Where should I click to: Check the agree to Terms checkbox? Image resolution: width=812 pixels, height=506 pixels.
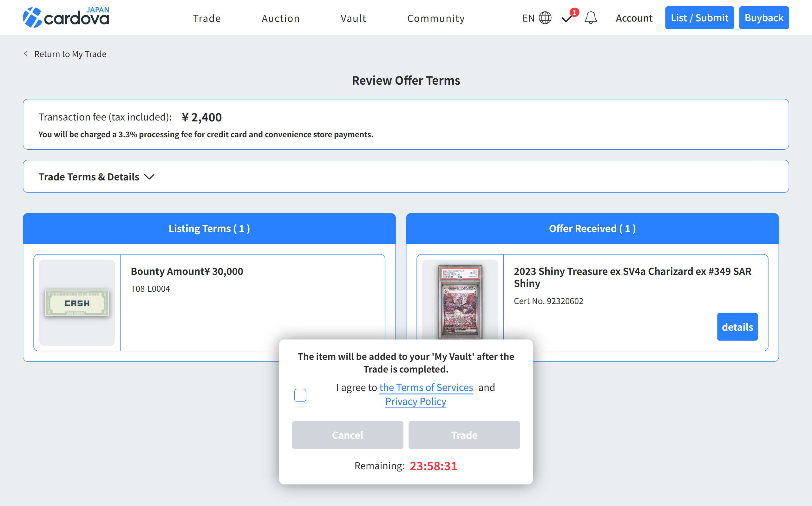pos(300,395)
